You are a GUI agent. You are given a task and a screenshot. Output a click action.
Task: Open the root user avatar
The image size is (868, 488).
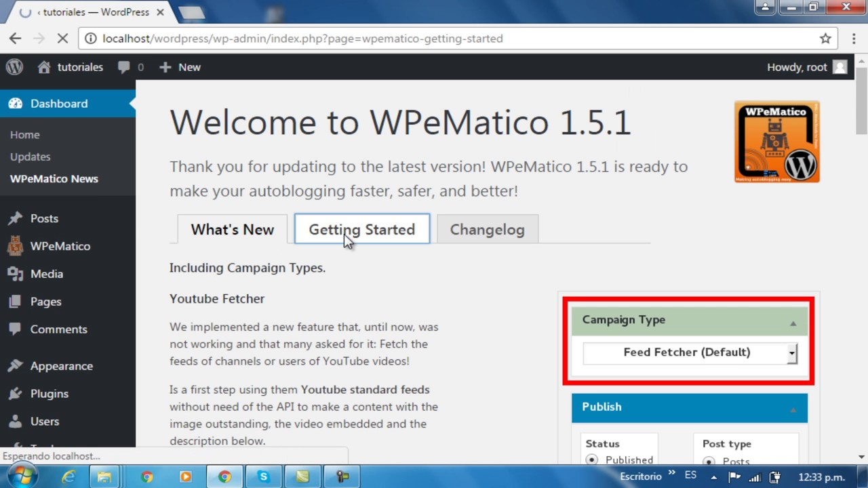point(840,67)
